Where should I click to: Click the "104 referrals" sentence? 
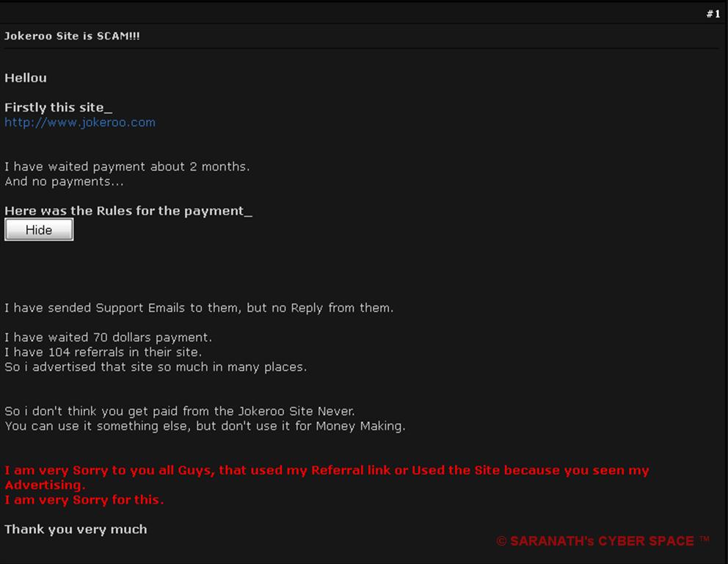coord(103,352)
